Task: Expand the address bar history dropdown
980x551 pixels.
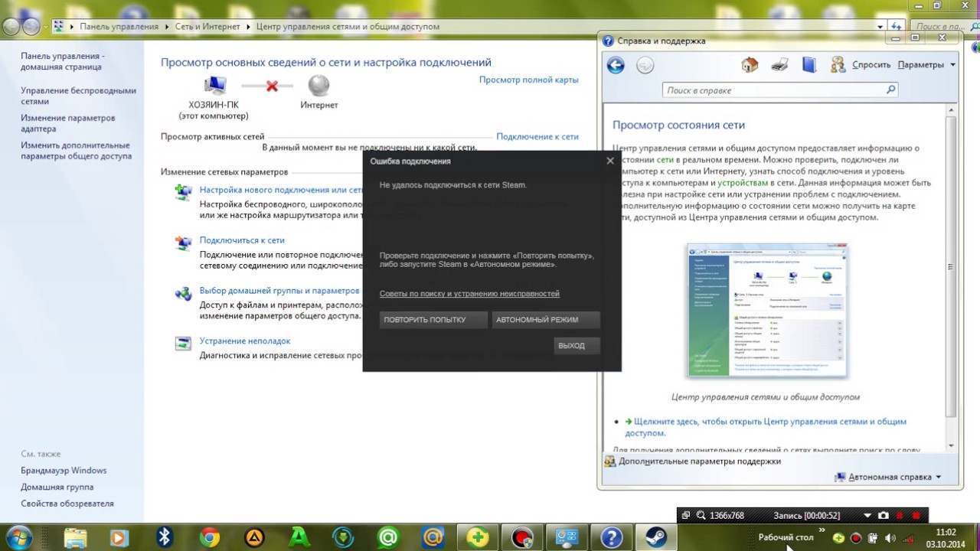Action: (x=880, y=27)
